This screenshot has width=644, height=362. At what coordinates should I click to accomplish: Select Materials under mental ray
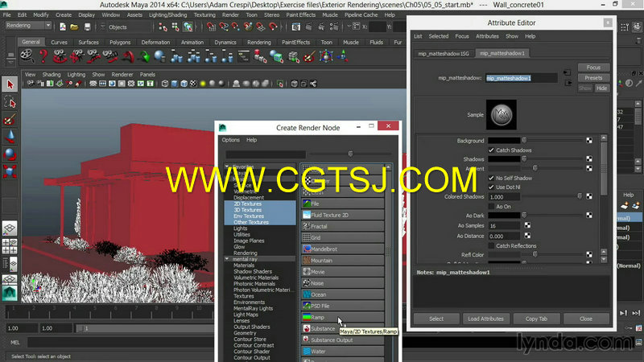pos(244,265)
